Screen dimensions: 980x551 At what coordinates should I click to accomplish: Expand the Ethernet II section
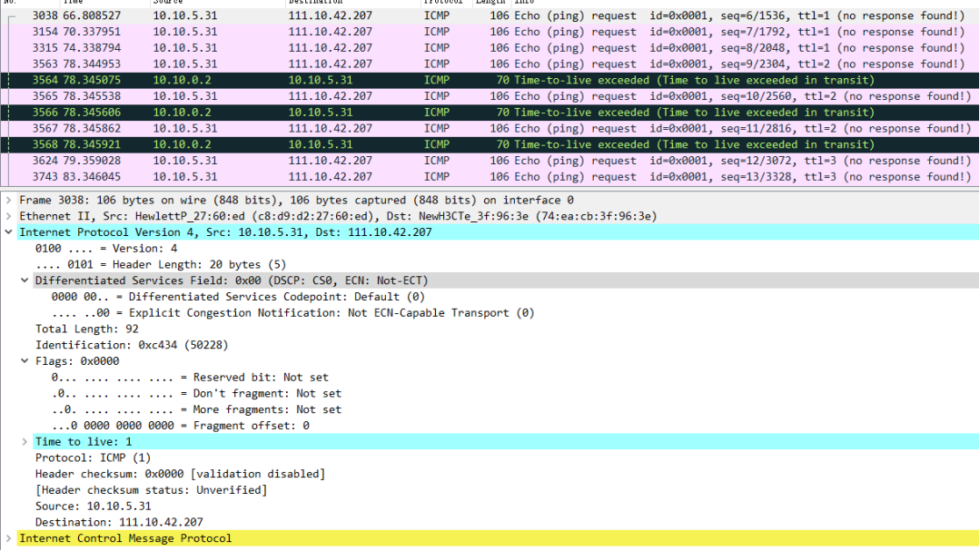point(9,216)
